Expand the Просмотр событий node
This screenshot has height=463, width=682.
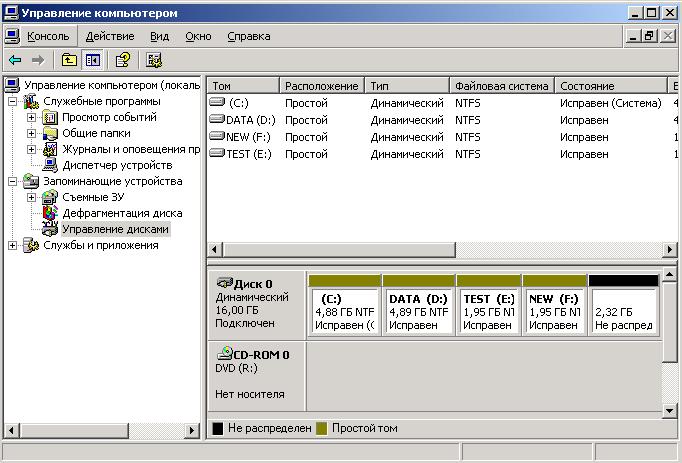pyautogui.click(x=31, y=117)
